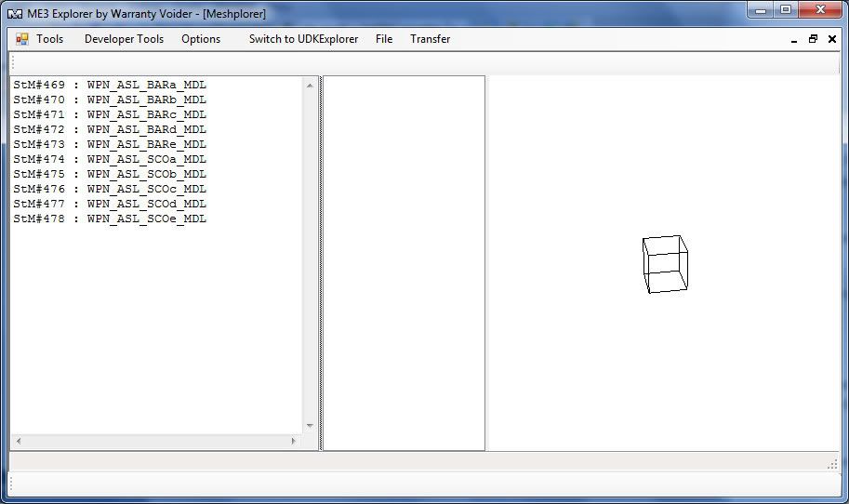Click the mesh list scroll down arrow
Image resolution: width=849 pixels, height=504 pixels.
(310, 426)
